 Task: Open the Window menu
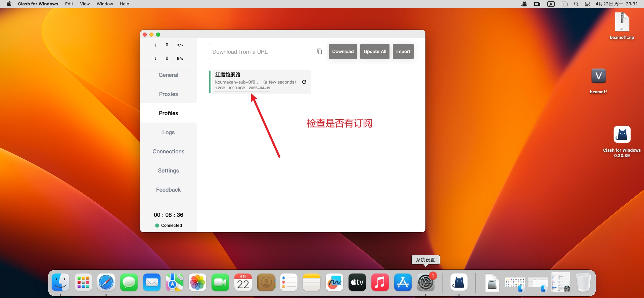coord(105,4)
